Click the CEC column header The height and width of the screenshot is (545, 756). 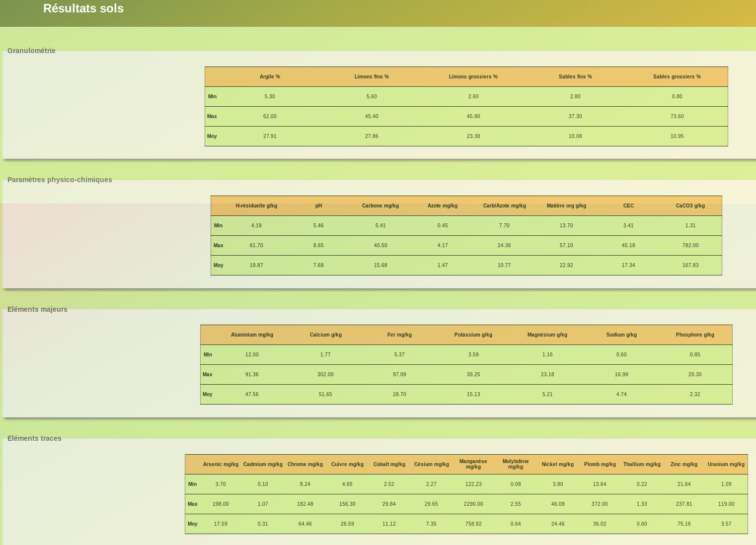point(628,205)
